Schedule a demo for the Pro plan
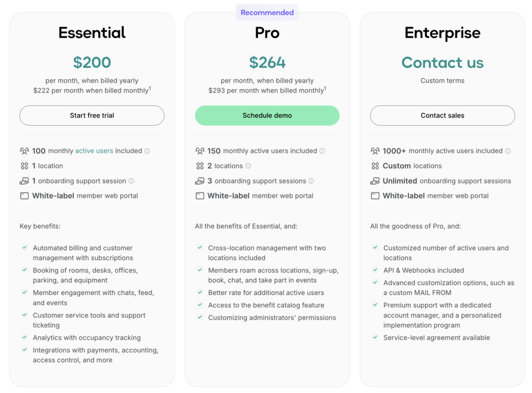The image size is (532, 393). click(x=267, y=115)
